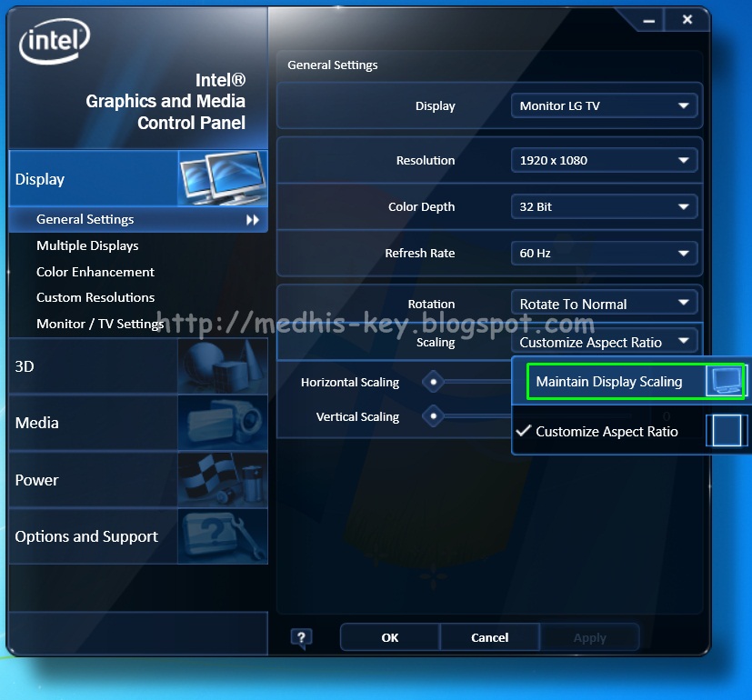This screenshot has height=700, width=752.
Task: Click the Horizontal Scaling slider handle
Action: (434, 382)
